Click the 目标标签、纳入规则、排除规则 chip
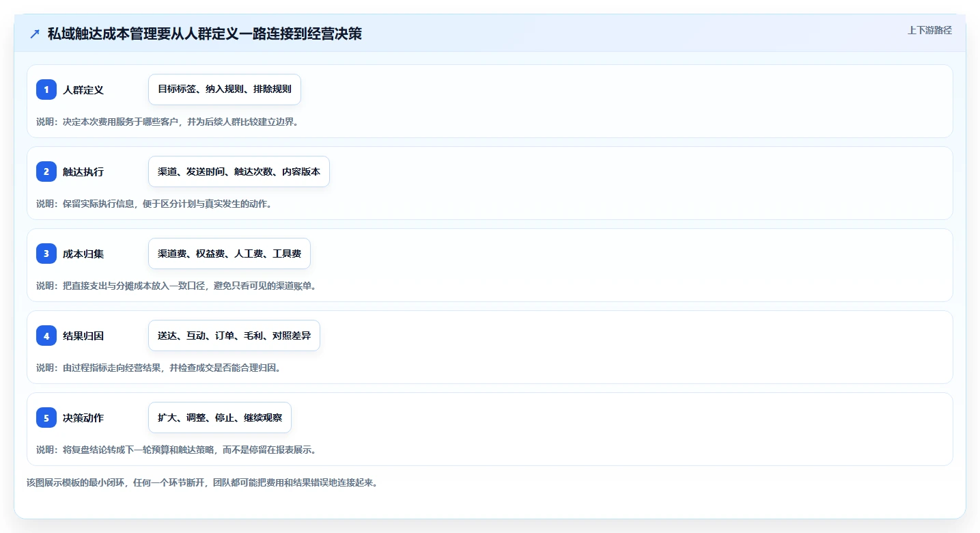This screenshot has height=533, width=980. [225, 90]
